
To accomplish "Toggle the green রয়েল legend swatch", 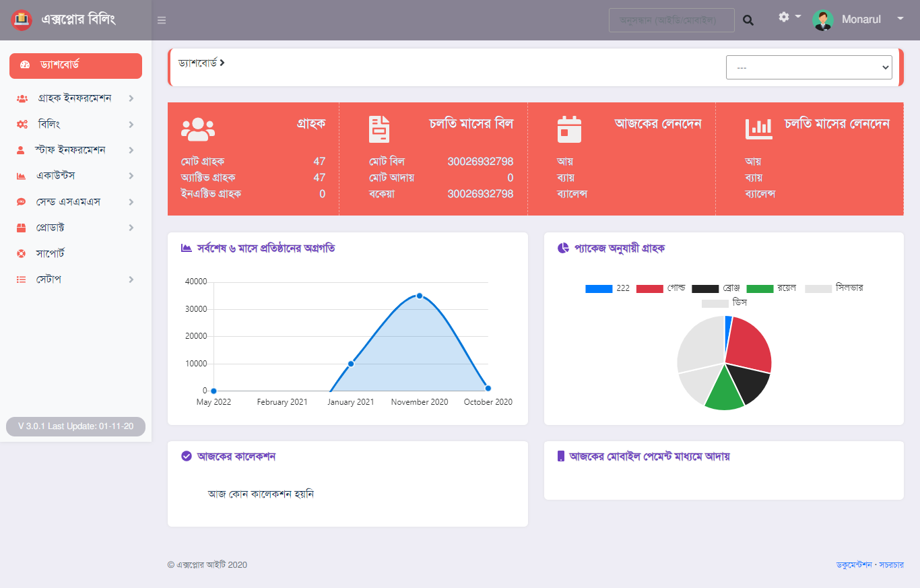I will pyautogui.click(x=760, y=288).
